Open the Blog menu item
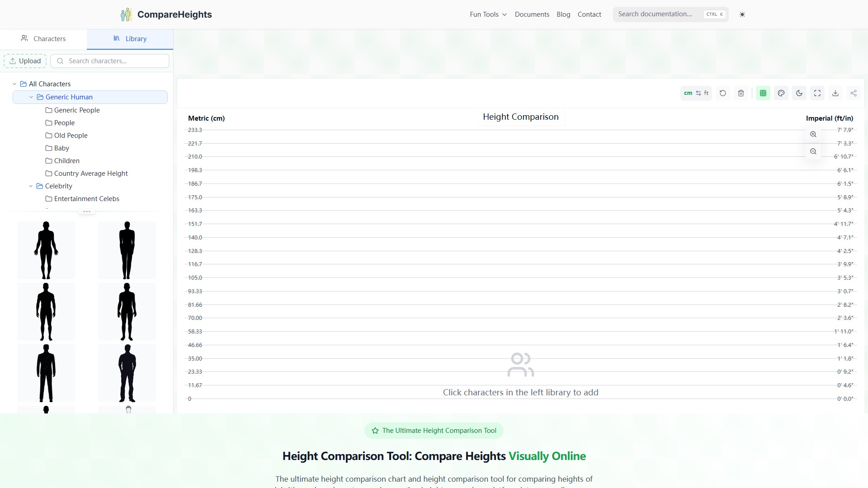The image size is (868, 488). [563, 14]
